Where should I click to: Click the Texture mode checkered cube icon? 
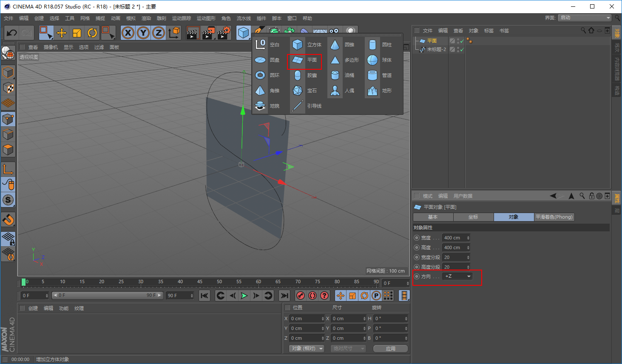(x=8, y=88)
